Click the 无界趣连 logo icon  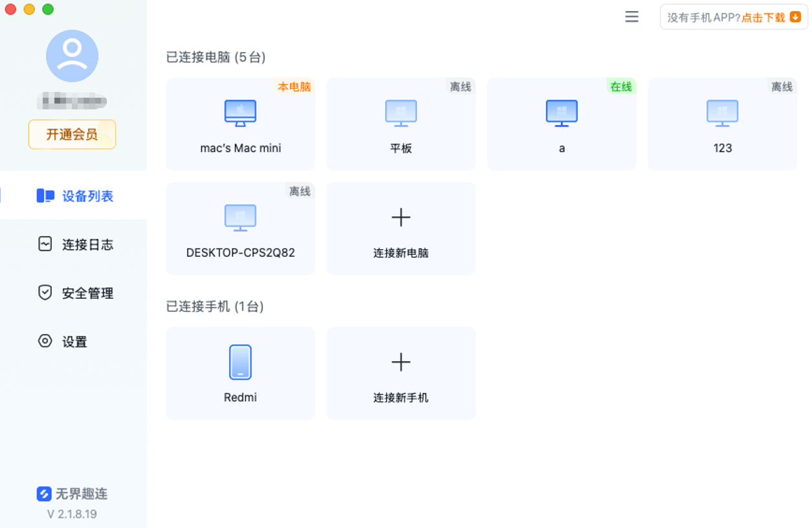coord(43,494)
